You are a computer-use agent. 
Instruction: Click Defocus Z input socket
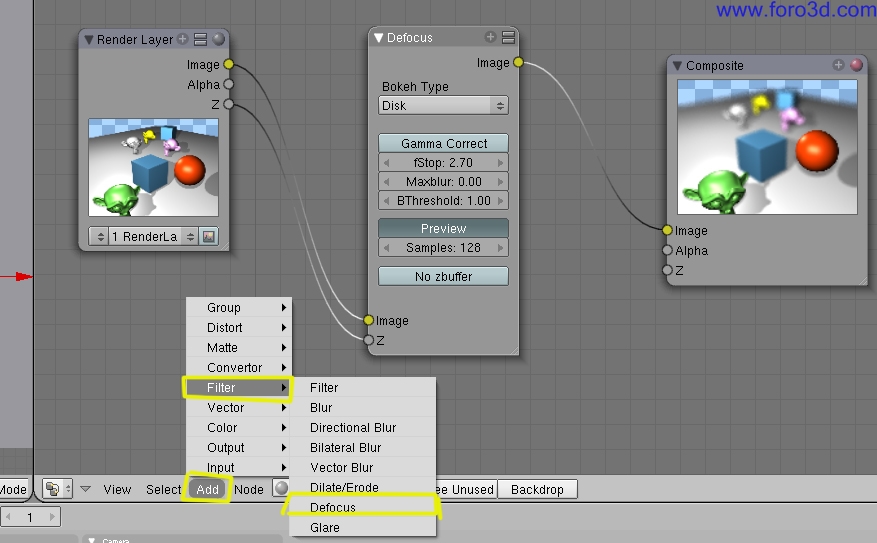[x=368, y=339]
